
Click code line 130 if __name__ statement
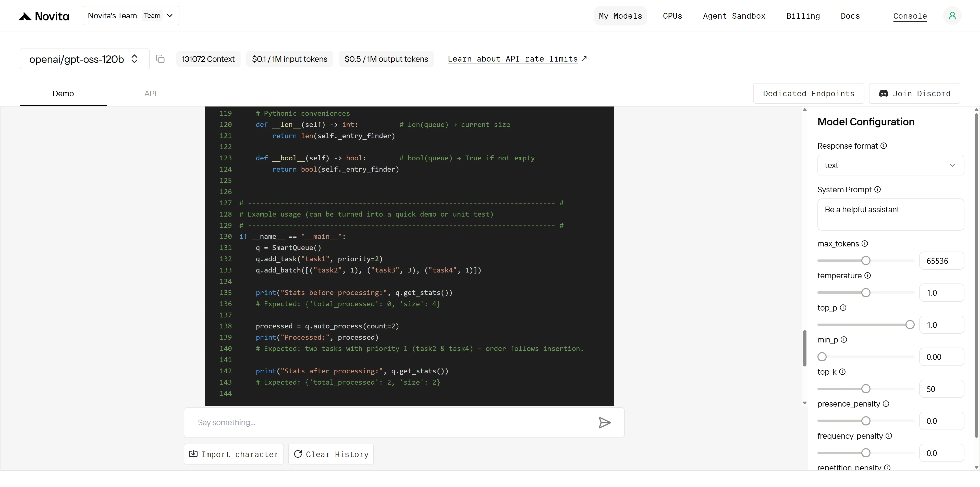[292, 236]
